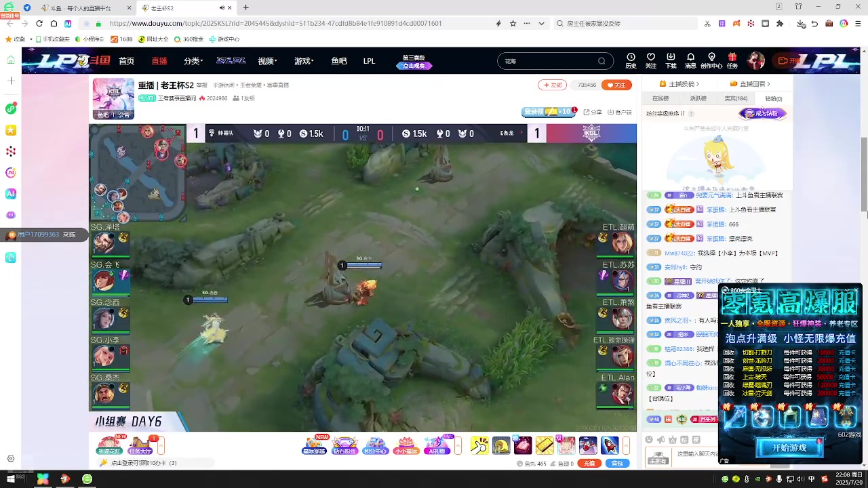Close the 360 game ad popup

856,289
